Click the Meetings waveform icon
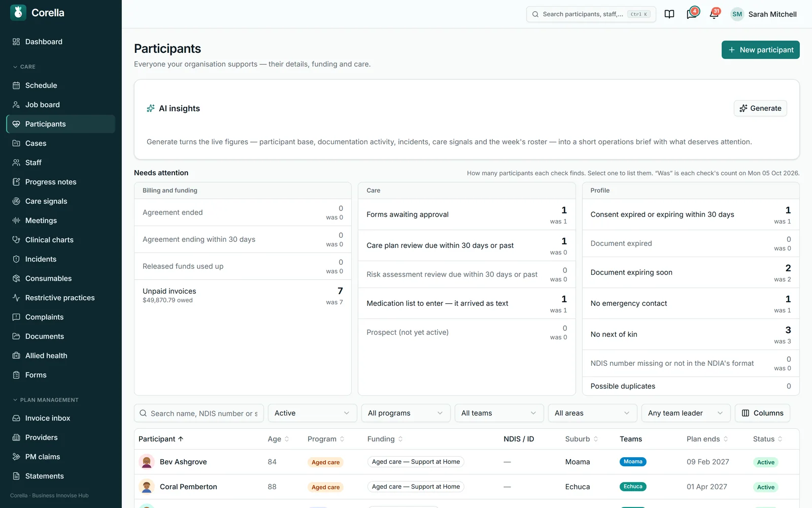 [16, 220]
